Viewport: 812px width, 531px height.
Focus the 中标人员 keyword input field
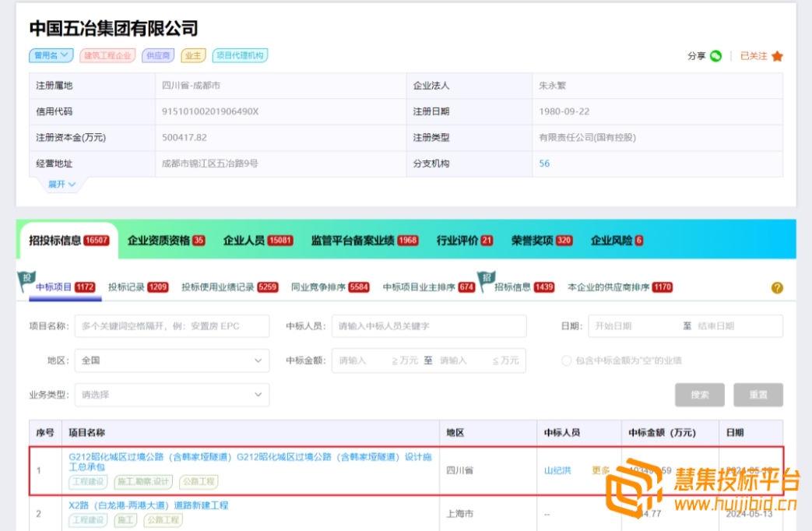(x=429, y=326)
